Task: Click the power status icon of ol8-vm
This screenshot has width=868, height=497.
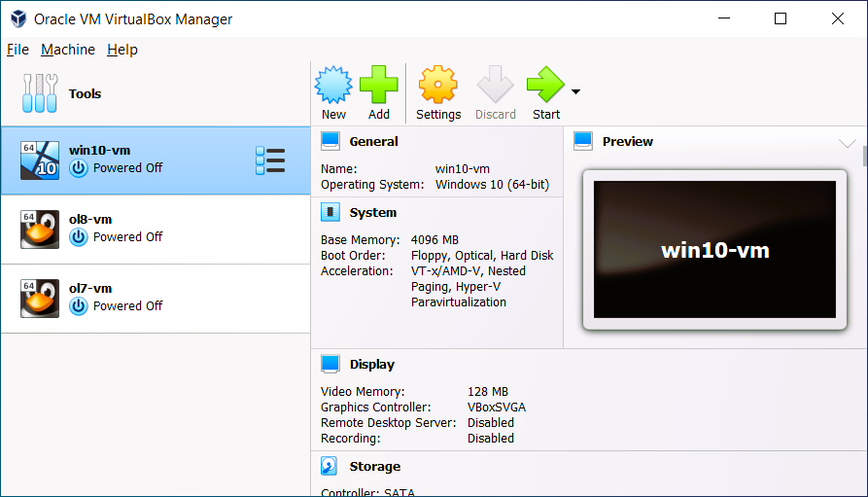Action: (79, 237)
